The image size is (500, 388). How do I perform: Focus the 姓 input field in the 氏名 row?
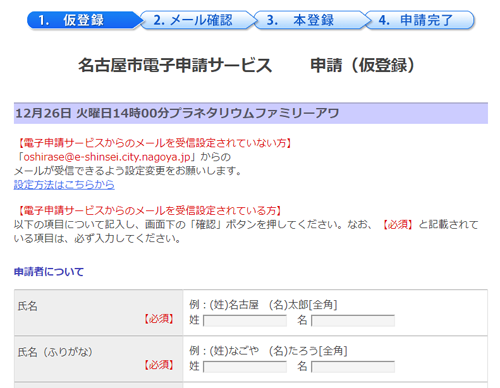(245, 321)
